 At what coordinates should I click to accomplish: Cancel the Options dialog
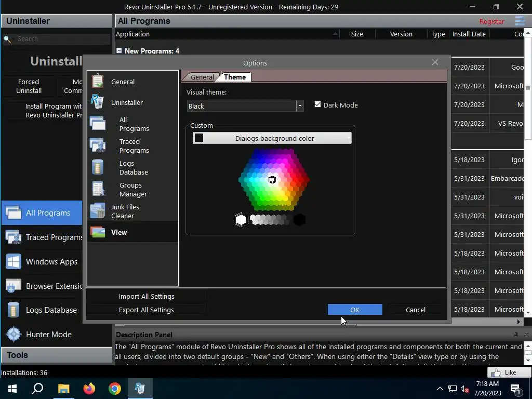[415, 310]
